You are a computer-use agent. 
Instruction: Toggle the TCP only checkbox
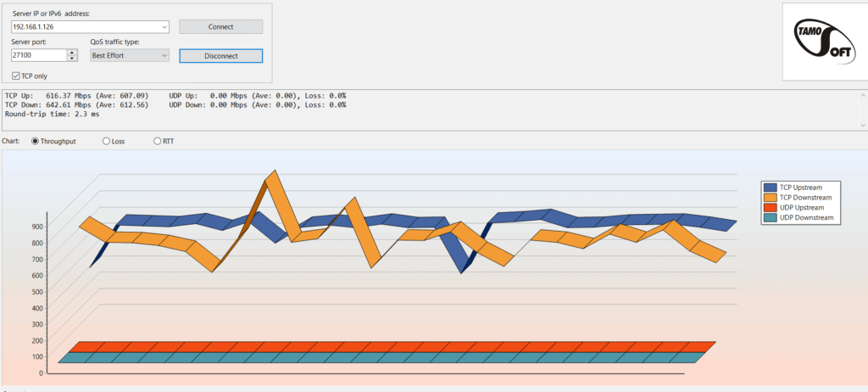17,76
